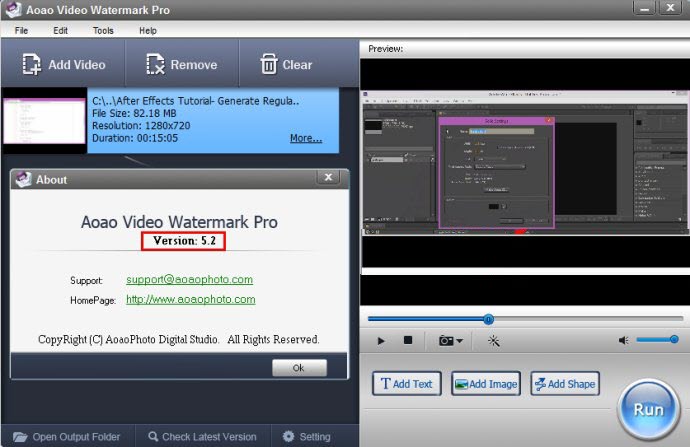Image resolution: width=690 pixels, height=447 pixels.
Task: Select the After Effects Tutorial video thumbnail
Action: pos(44,121)
